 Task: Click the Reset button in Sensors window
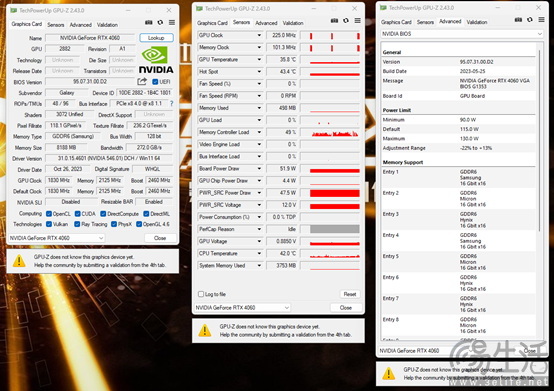[x=350, y=294]
